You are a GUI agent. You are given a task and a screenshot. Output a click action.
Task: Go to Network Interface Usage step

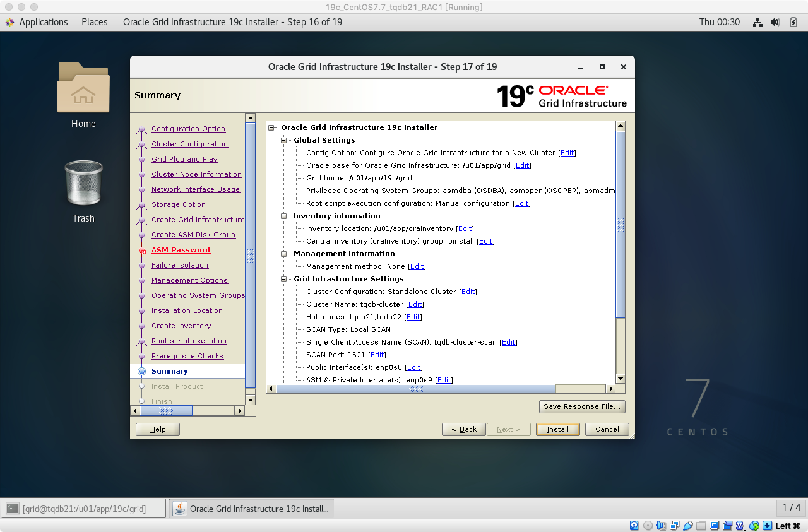point(196,189)
